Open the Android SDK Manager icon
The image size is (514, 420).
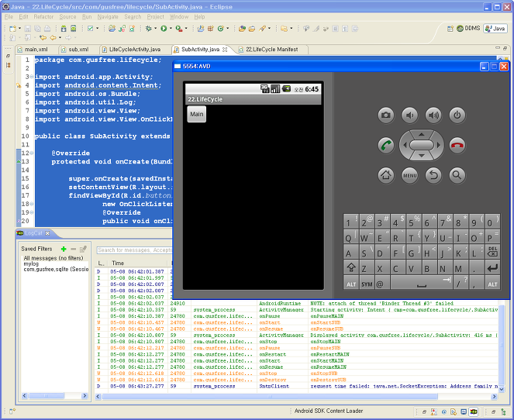(64, 29)
